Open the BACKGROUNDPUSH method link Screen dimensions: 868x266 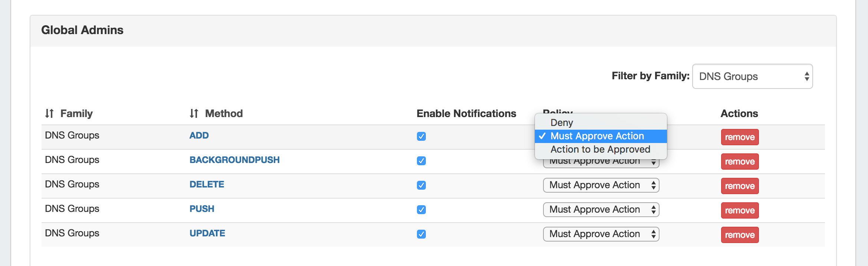pyautogui.click(x=234, y=160)
